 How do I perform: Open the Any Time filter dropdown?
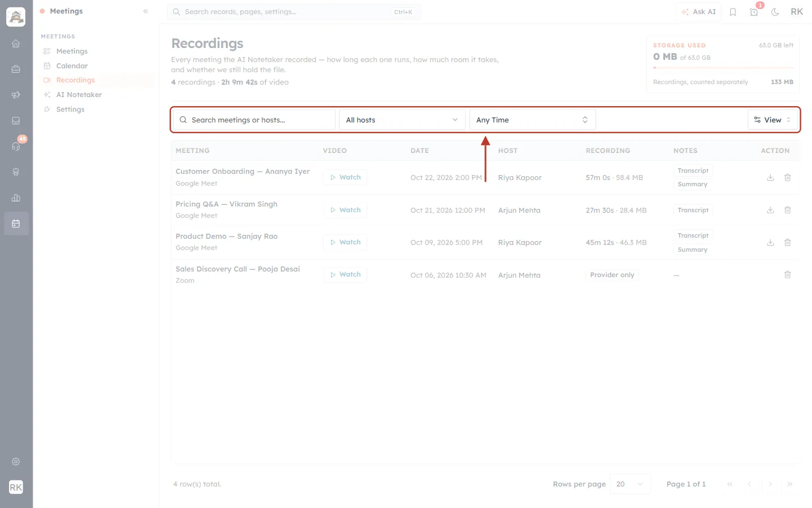point(532,120)
